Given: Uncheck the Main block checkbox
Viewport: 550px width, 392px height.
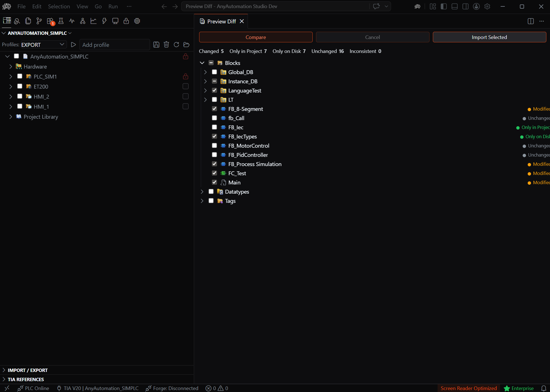Looking at the screenshot, I should coord(214,182).
